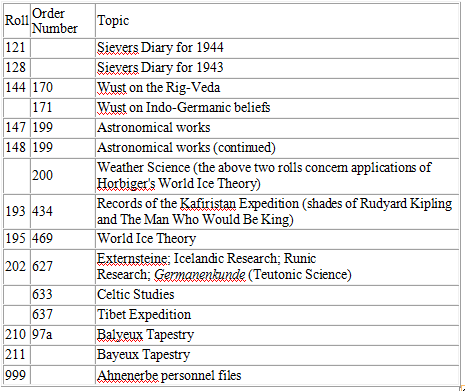Click the Celtic Studies cell
Screen dimensions: 465x391
[x=277, y=295]
